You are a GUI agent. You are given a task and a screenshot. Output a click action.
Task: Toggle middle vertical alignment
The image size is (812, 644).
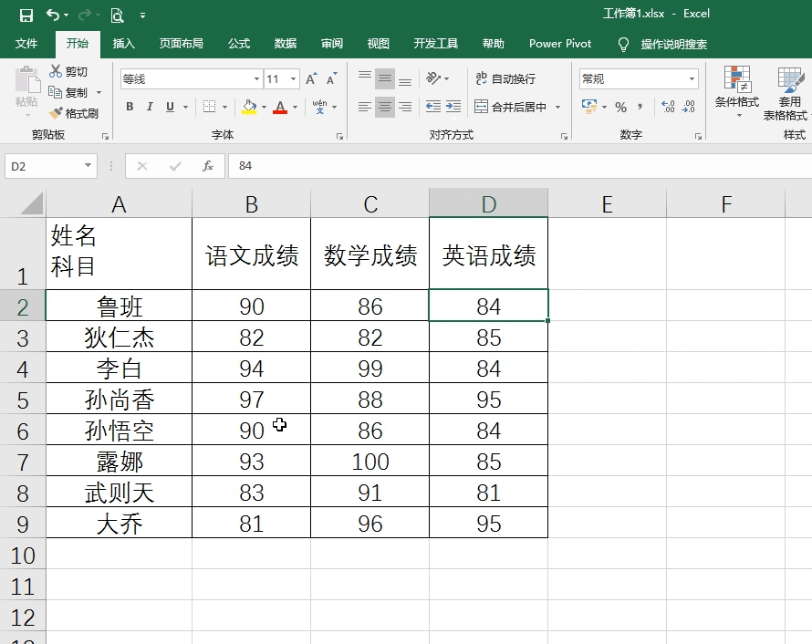point(385,78)
